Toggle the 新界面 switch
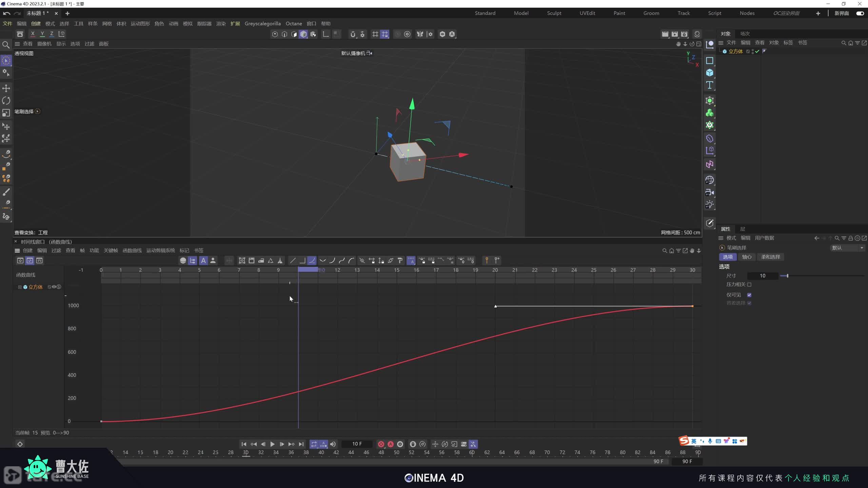This screenshot has width=868, height=488. (x=860, y=13)
